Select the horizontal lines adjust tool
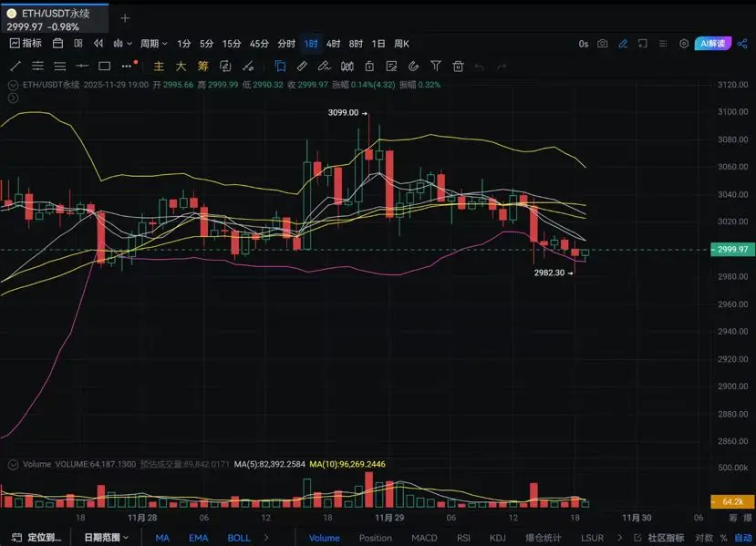 (37, 66)
